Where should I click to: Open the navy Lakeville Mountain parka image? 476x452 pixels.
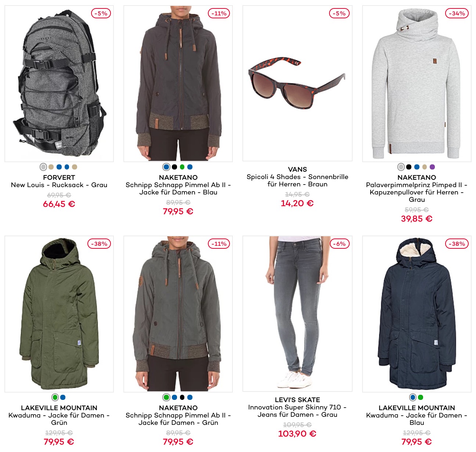[x=417, y=314]
